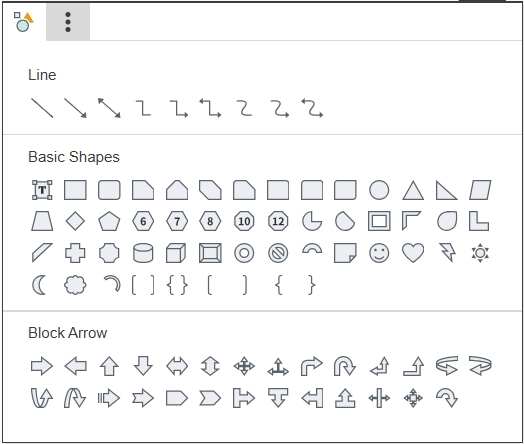This screenshot has height=444, width=524.
Task: Insert the no-symbol prohibition shape
Action: [x=278, y=253]
